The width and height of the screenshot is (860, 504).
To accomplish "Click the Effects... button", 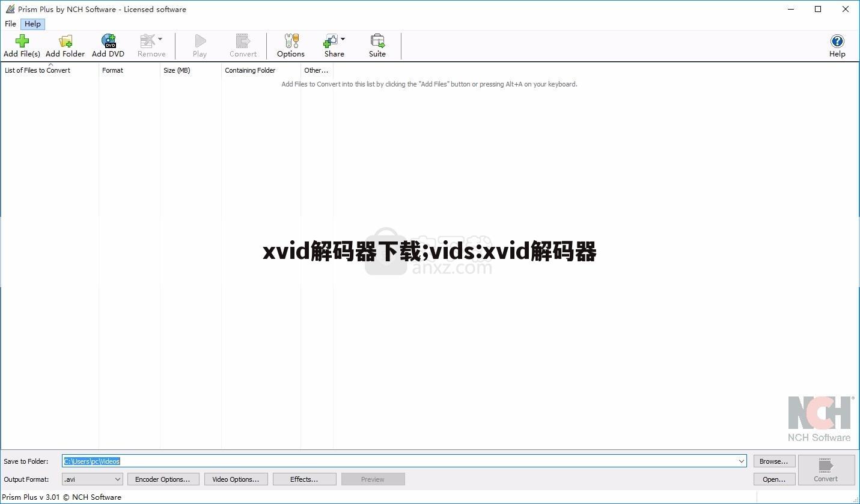I will tap(304, 479).
